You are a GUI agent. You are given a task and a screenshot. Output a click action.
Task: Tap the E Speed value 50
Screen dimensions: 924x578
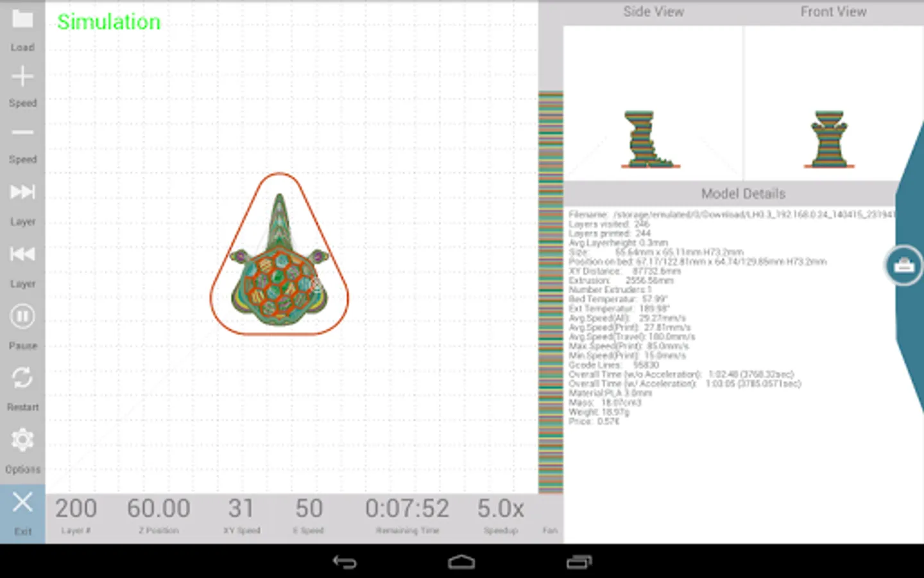[309, 509]
